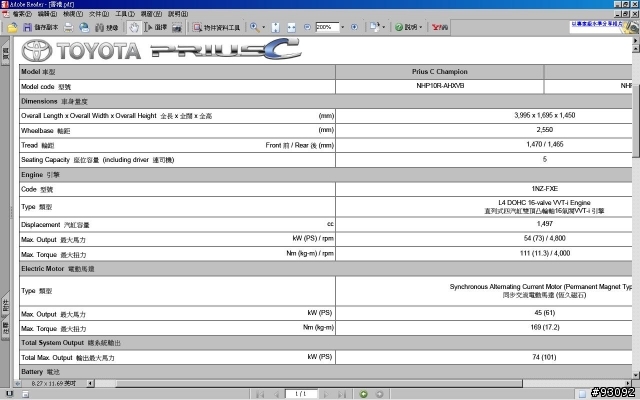The width and height of the screenshot is (640, 400).
Task: Click the page layout icon in status bar
Action: point(582,394)
